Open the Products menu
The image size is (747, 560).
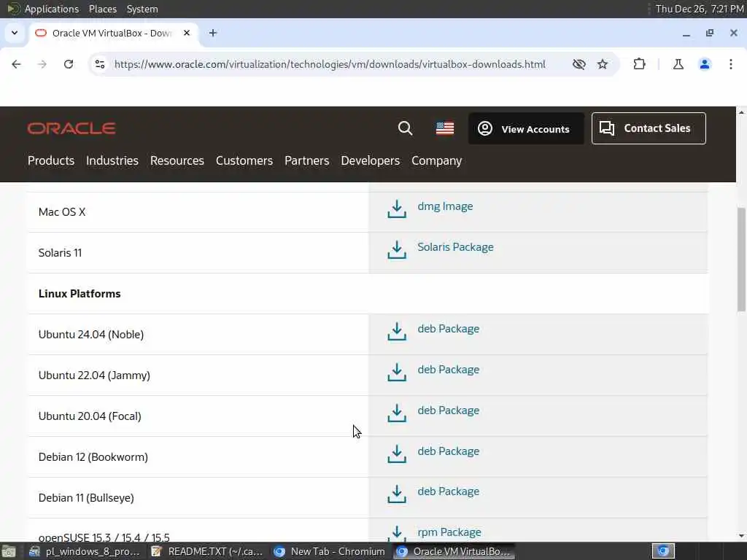51,161
